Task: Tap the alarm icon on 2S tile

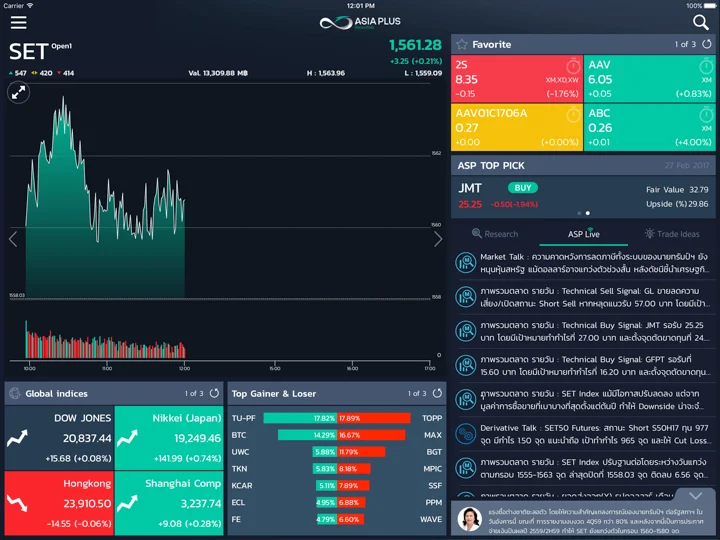Action: 573,67
